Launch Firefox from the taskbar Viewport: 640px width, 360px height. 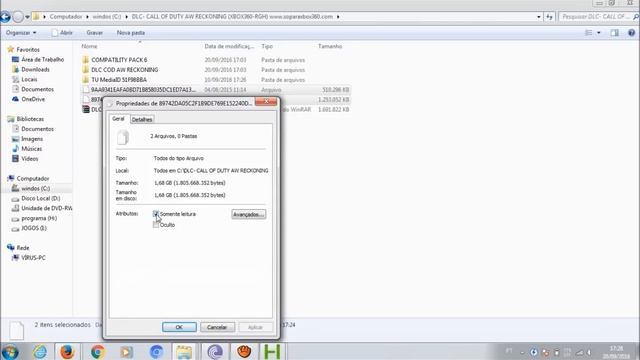click(x=67, y=351)
